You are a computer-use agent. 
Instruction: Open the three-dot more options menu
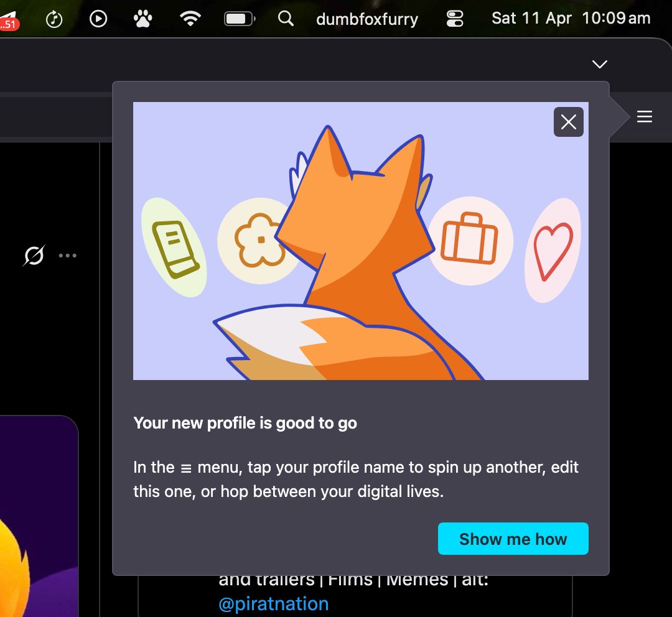coord(68,256)
